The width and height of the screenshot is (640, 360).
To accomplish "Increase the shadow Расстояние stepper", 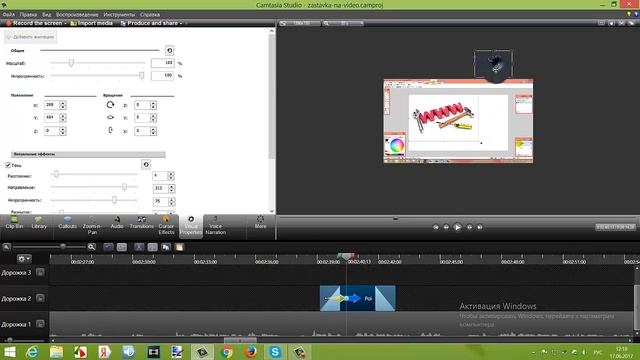I will pos(171,174).
